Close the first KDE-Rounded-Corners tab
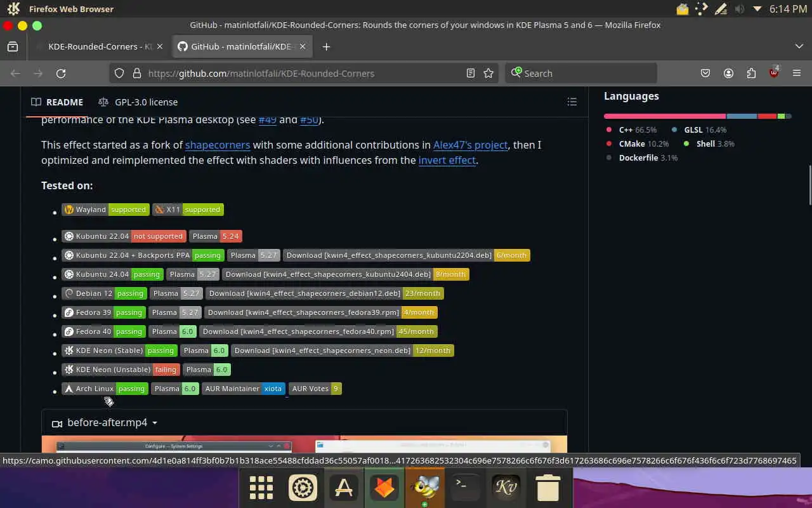 (160, 46)
